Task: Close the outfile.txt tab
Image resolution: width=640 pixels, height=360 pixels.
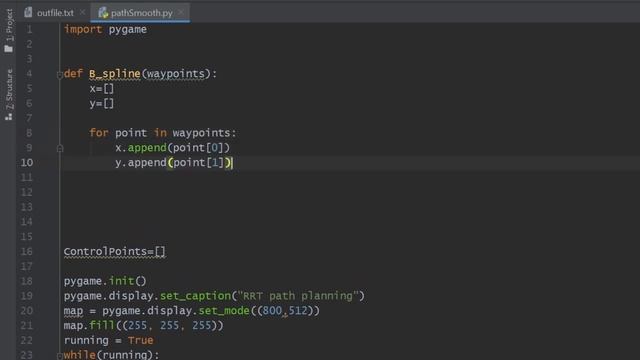Action: [82, 13]
